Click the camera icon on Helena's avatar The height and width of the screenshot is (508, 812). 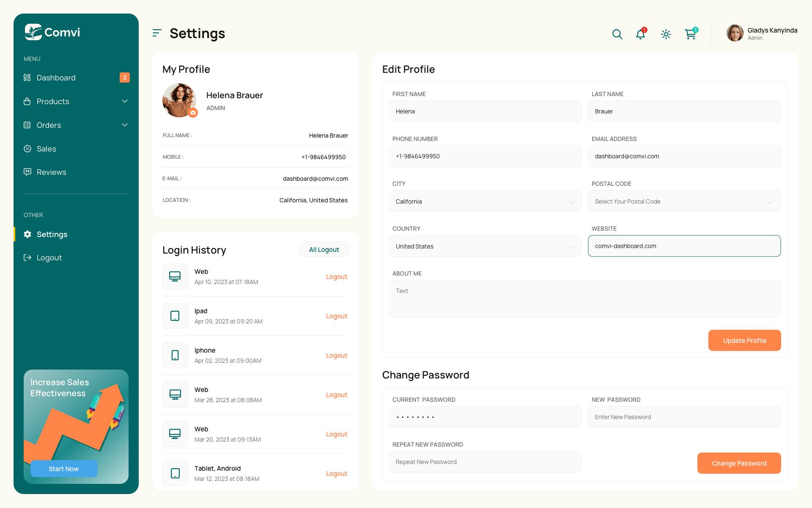pyautogui.click(x=193, y=113)
